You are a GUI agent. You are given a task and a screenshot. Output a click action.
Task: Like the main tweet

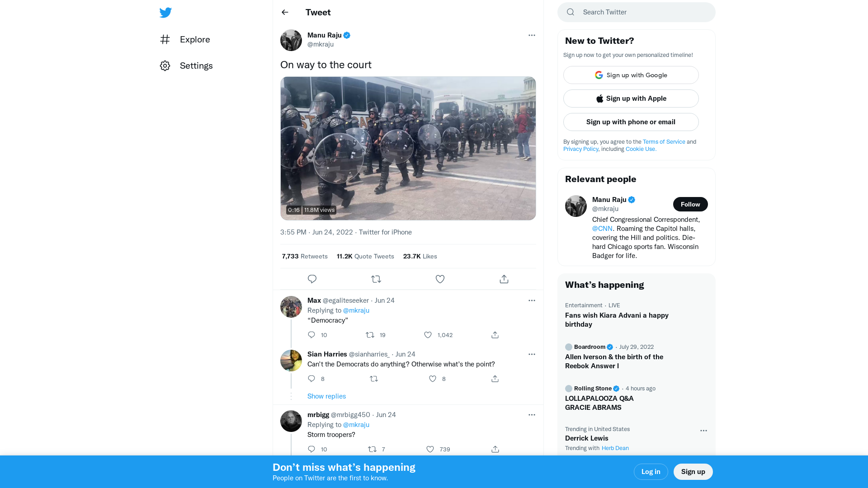click(440, 279)
